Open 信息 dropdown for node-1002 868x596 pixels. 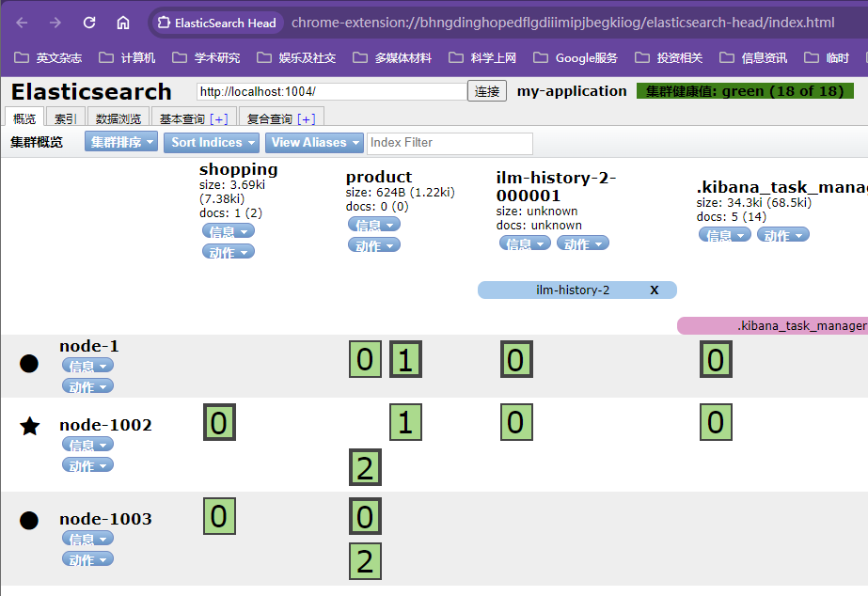(x=88, y=445)
